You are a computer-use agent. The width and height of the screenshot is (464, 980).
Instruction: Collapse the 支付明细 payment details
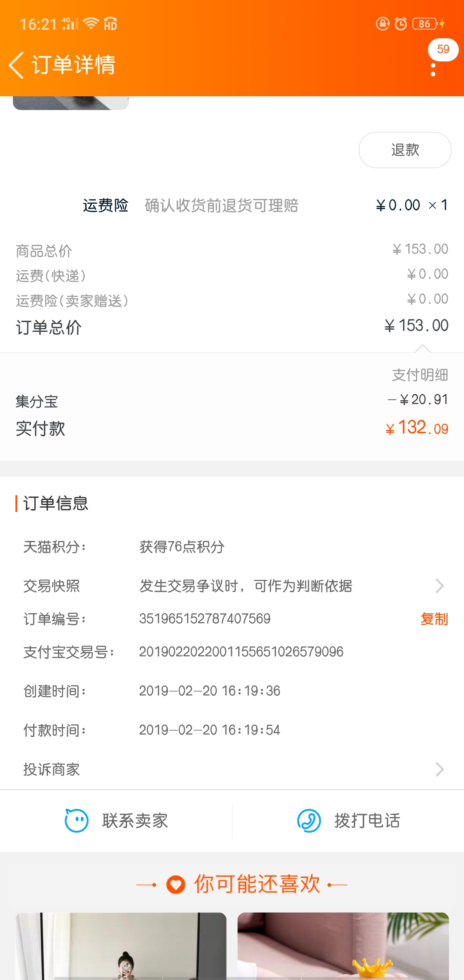click(420, 375)
